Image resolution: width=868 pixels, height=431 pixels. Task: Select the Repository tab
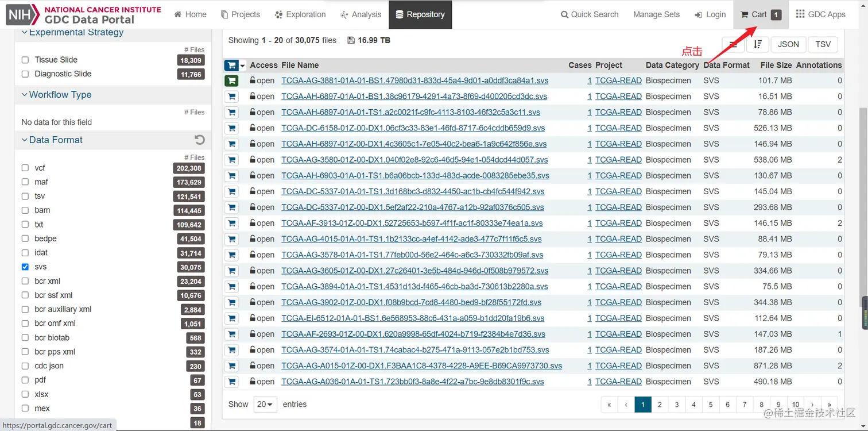point(420,14)
